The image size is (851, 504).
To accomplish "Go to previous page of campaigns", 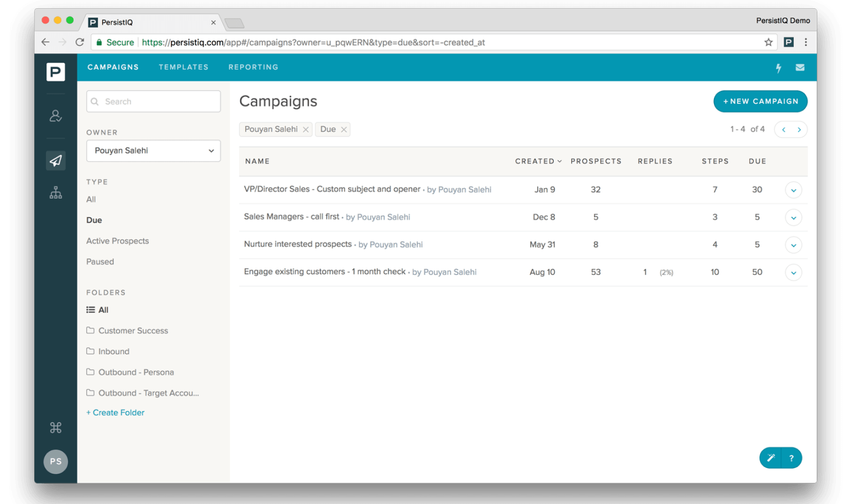I will coord(784,129).
